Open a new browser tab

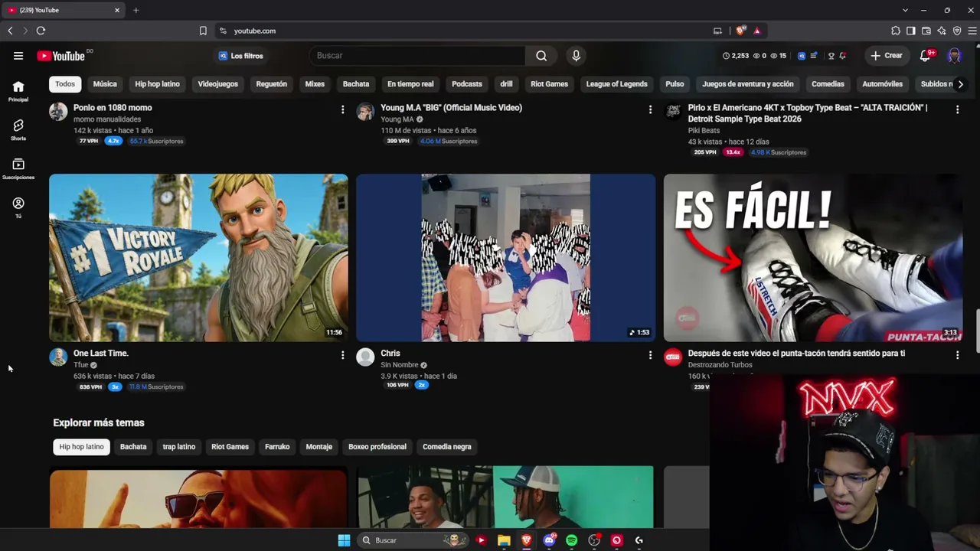tap(136, 10)
